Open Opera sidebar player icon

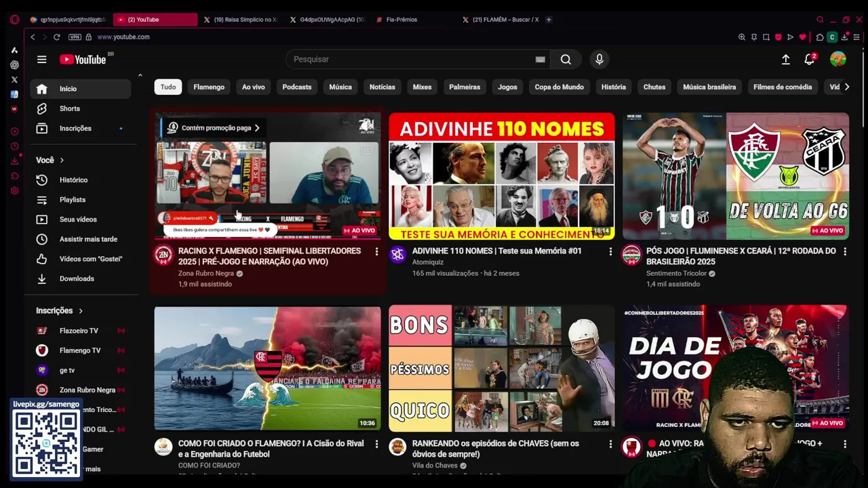point(14,131)
